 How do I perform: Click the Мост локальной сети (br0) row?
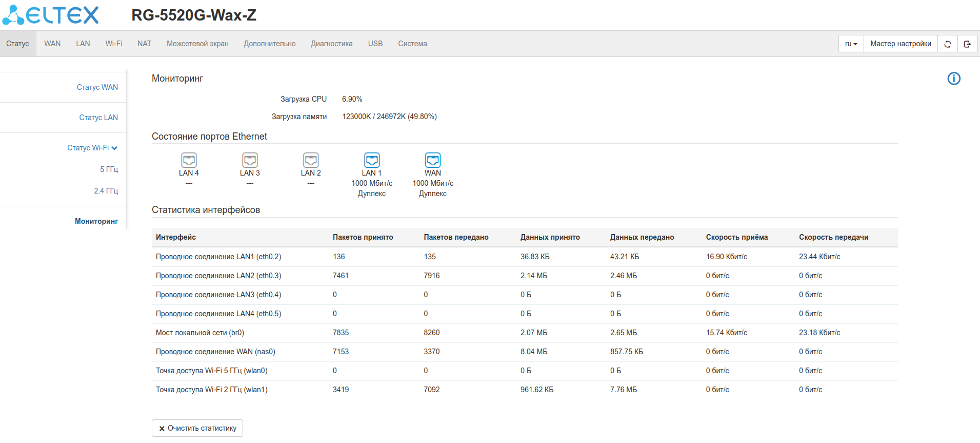200,333
